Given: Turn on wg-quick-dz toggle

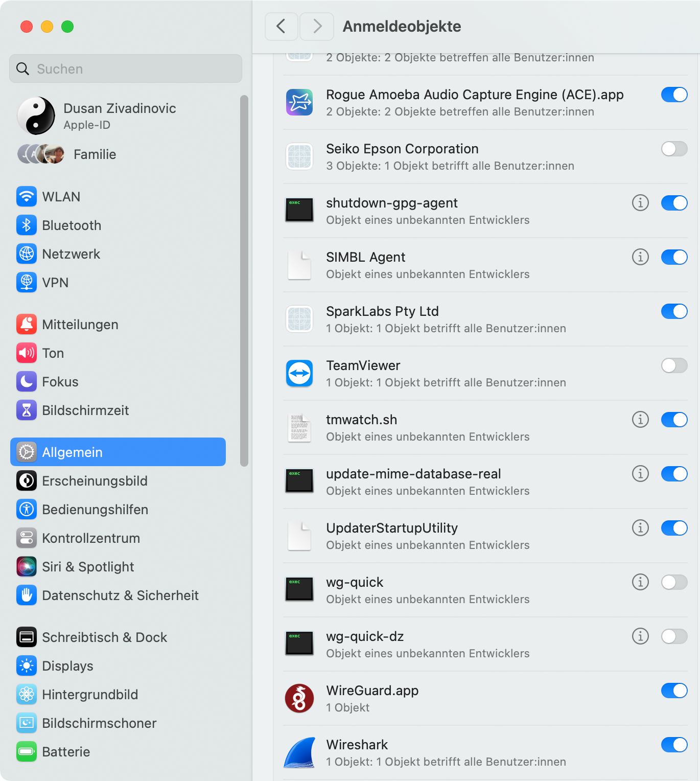Looking at the screenshot, I should (x=674, y=636).
